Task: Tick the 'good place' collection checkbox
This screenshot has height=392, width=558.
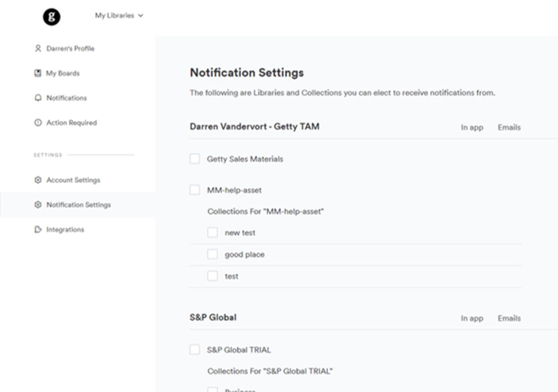Action: [x=212, y=254]
